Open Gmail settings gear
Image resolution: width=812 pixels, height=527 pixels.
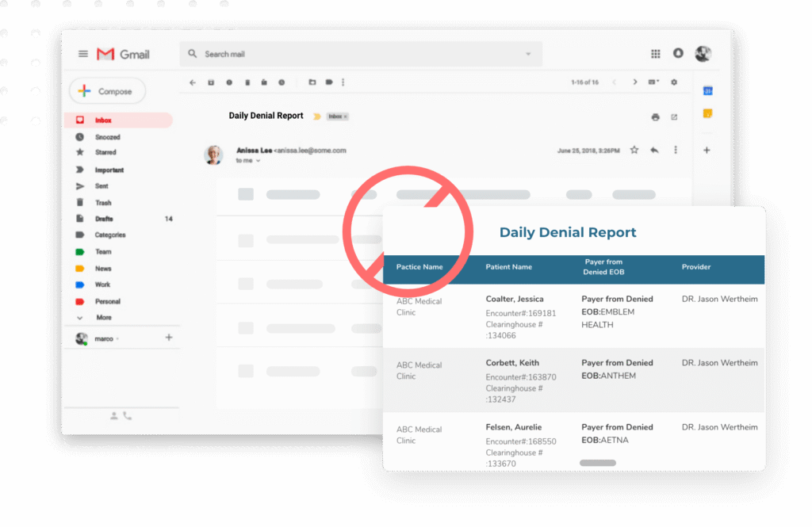point(674,82)
